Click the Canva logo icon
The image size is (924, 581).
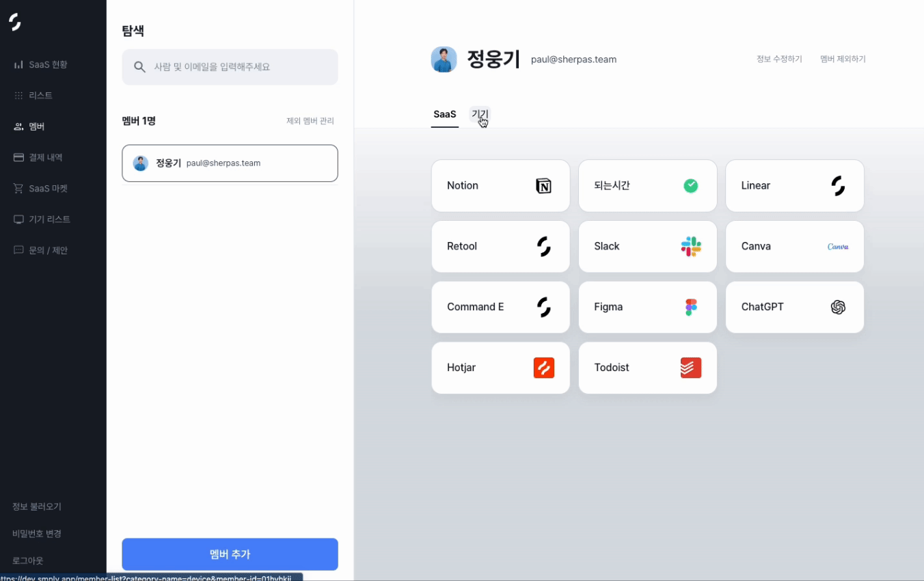[838, 247]
